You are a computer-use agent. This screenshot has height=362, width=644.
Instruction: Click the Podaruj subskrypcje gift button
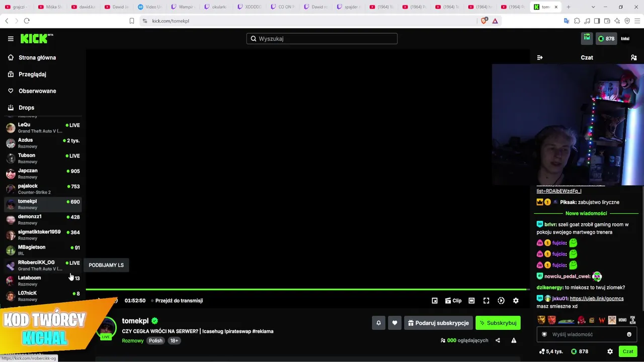438,323
